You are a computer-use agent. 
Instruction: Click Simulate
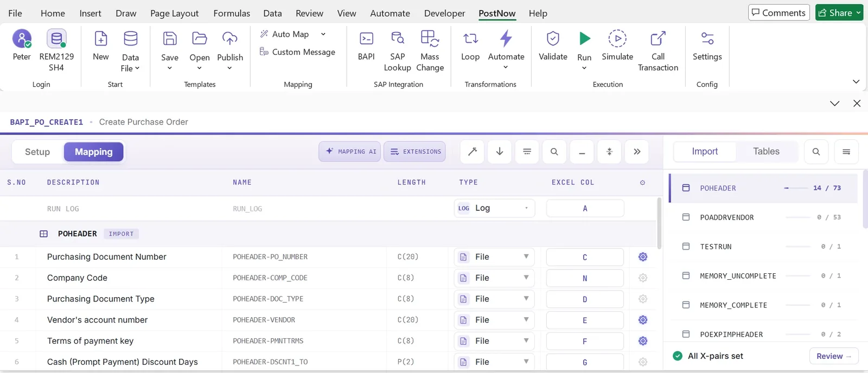point(617,44)
